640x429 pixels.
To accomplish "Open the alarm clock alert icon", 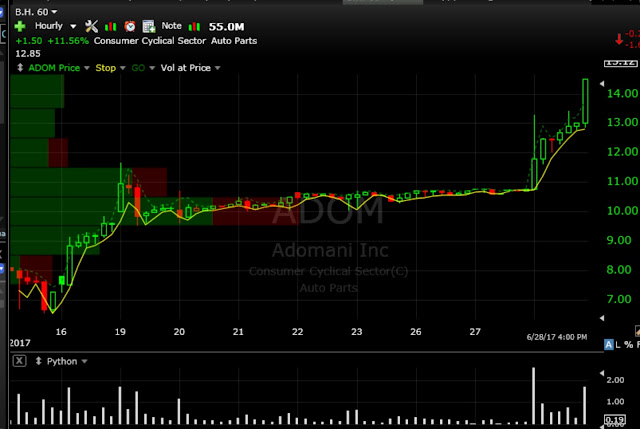I will point(130,27).
